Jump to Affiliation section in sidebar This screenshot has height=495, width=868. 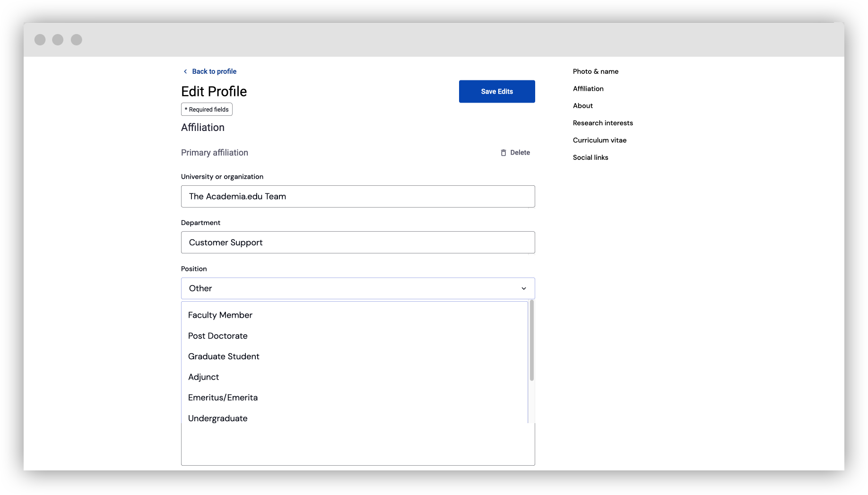pos(588,88)
